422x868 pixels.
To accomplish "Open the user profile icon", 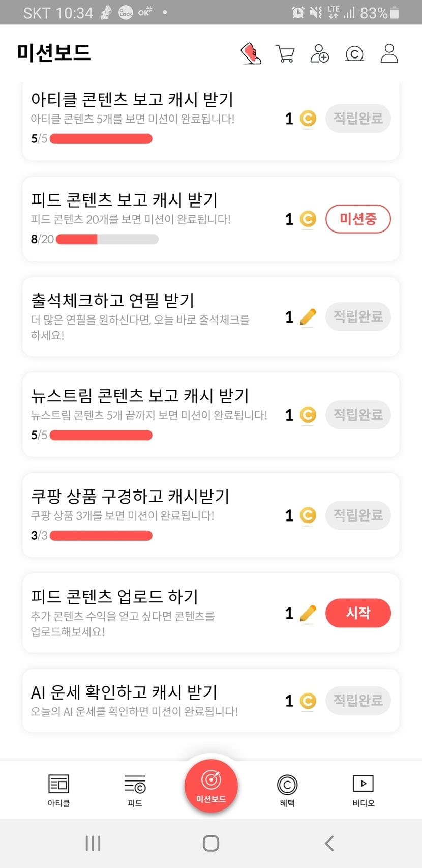I will click(x=389, y=53).
